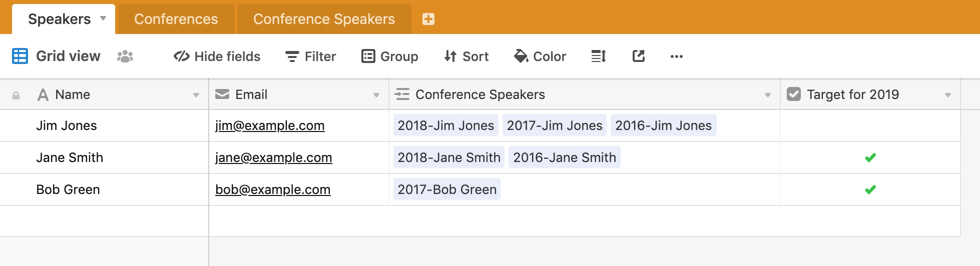Click the add table plus icon
980x266 pixels.
tap(428, 19)
